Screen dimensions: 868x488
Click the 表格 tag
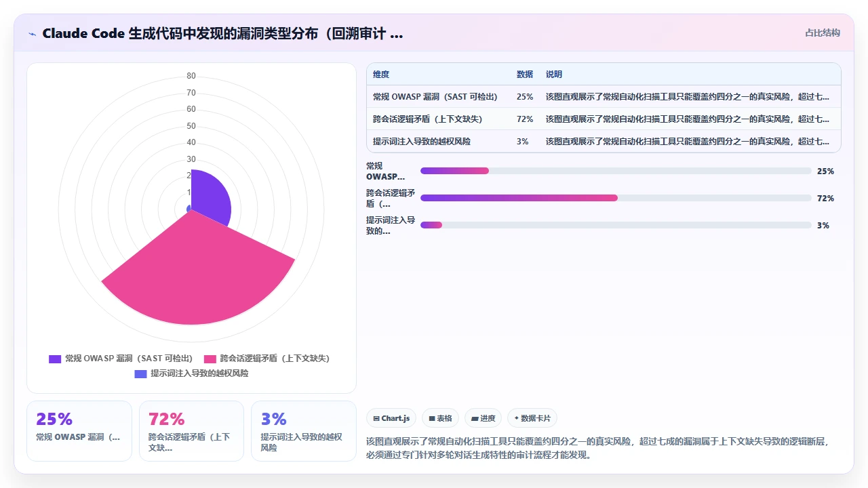440,418
